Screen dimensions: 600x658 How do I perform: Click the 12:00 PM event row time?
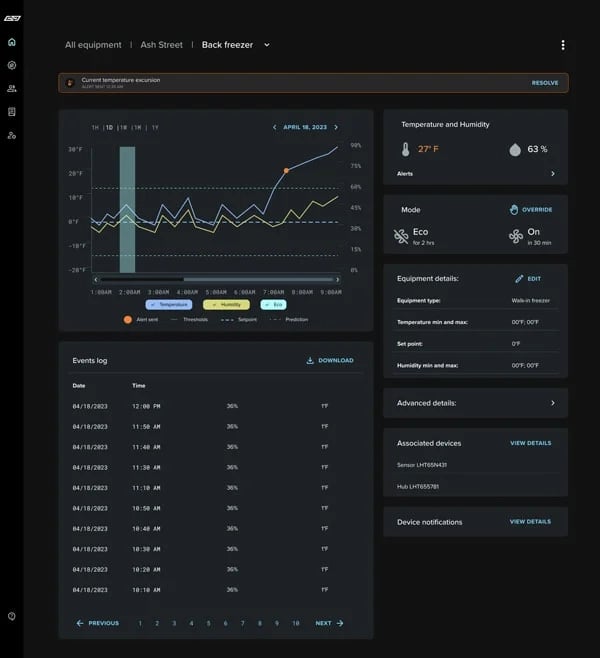pyautogui.click(x=146, y=406)
